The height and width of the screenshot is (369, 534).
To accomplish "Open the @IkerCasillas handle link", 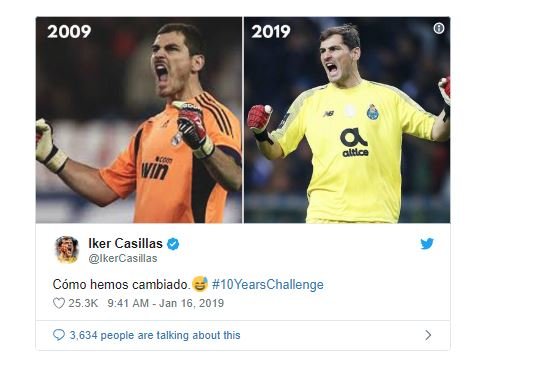I will coord(123,258).
